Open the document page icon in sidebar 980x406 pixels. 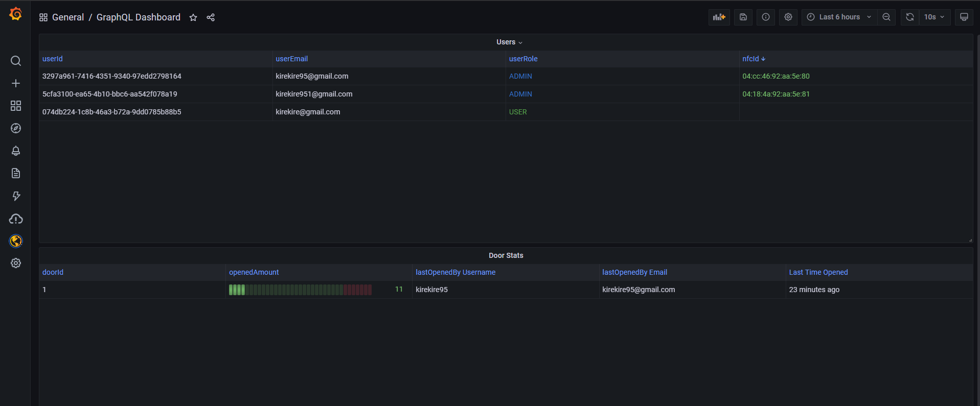pyautogui.click(x=16, y=173)
